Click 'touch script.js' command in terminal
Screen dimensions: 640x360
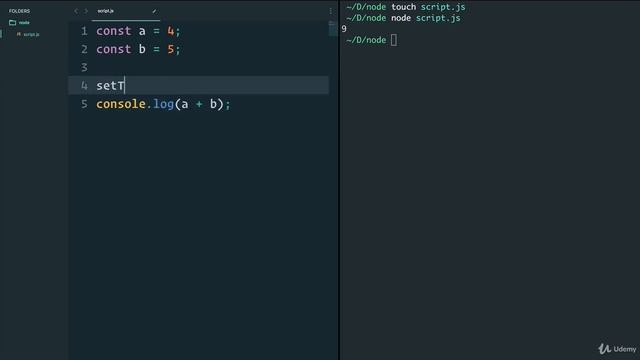(428, 7)
